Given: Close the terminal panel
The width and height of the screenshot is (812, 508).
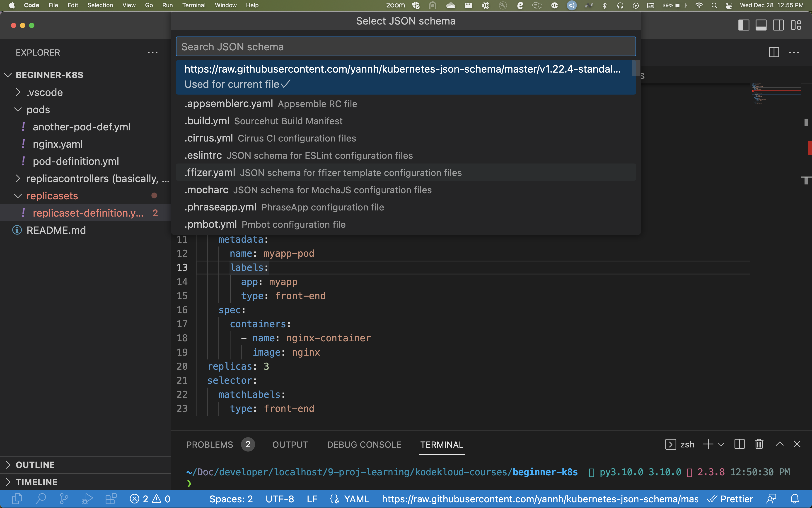Looking at the screenshot, I should tap(797, 444).
